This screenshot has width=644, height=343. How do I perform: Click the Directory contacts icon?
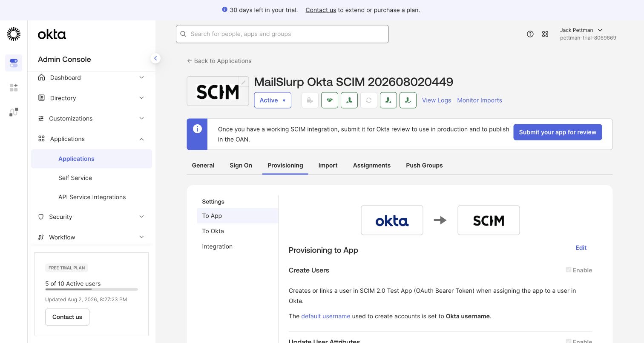tap(41, 98)
